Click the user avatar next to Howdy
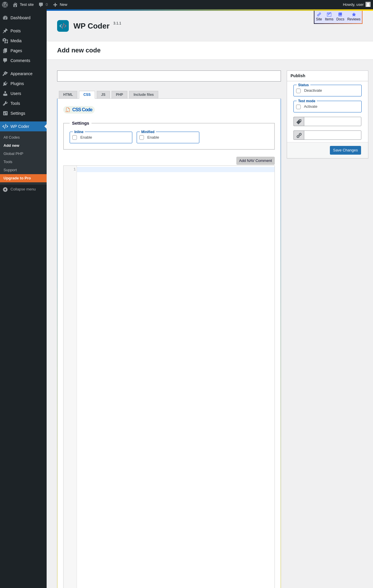 [x=368, y=4]
